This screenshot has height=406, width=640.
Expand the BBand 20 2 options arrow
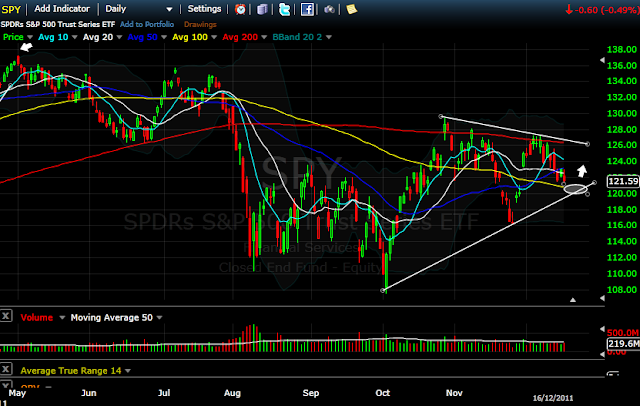pos(329,37)
